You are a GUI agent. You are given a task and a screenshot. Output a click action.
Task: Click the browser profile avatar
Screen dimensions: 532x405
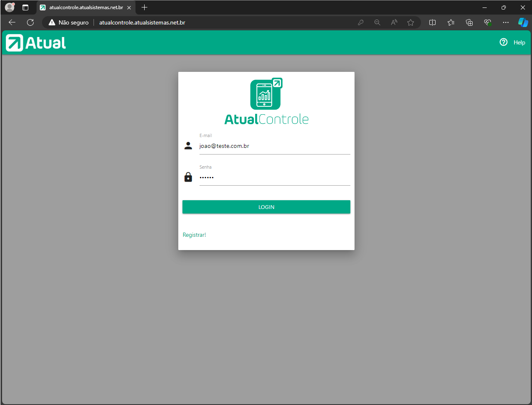tap(10, 7)
